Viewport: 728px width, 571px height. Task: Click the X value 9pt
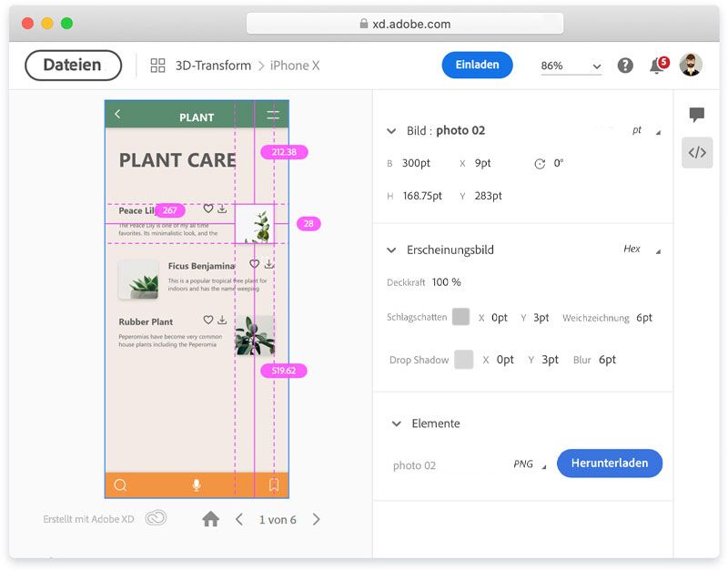483,163
